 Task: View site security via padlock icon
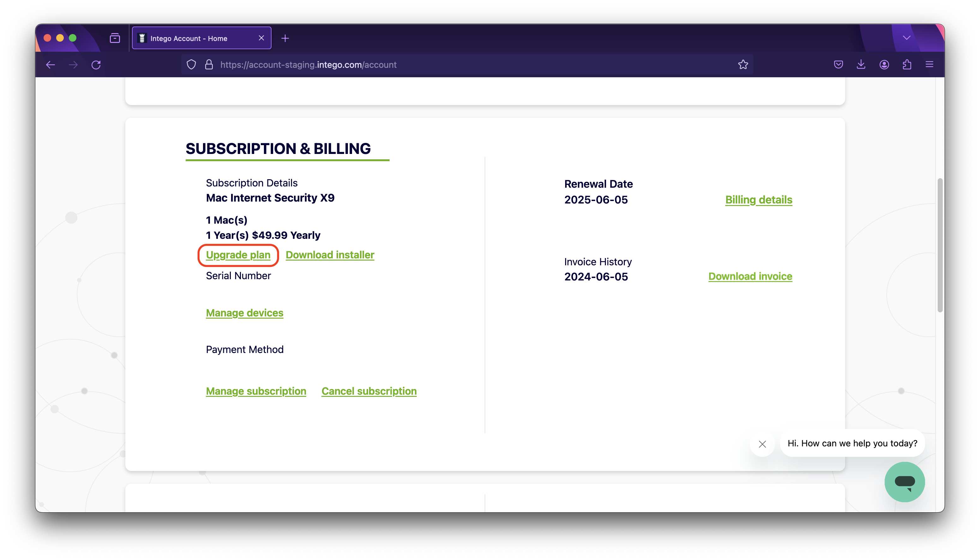coord(209,64)
